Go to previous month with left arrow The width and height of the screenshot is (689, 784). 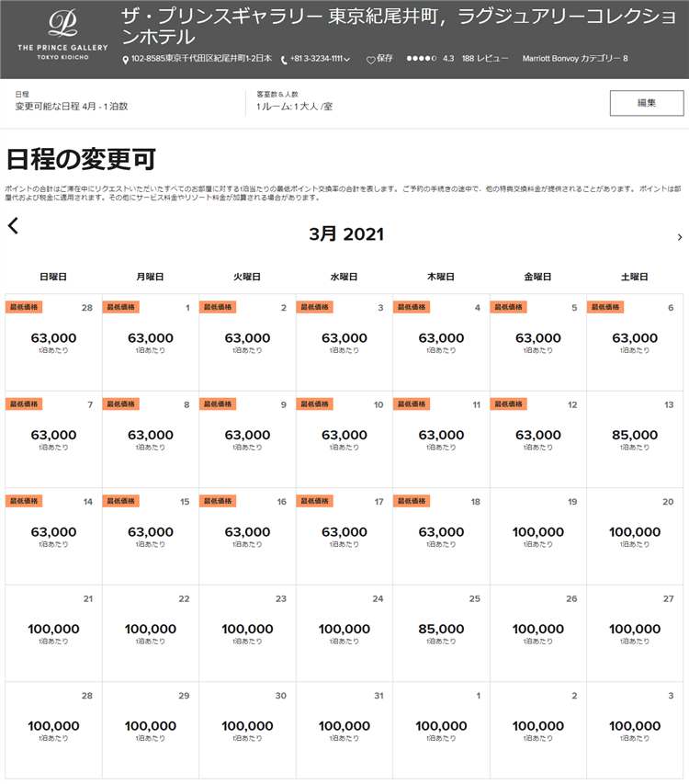pos(13,226)
